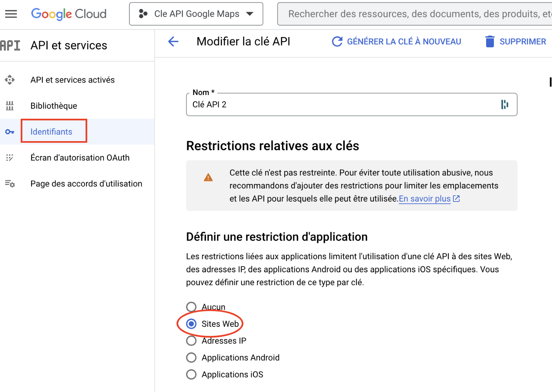The image size is (552, 392).
Task: Click the back arrow next to Modifier la clé API
Action: coord(173,42)
